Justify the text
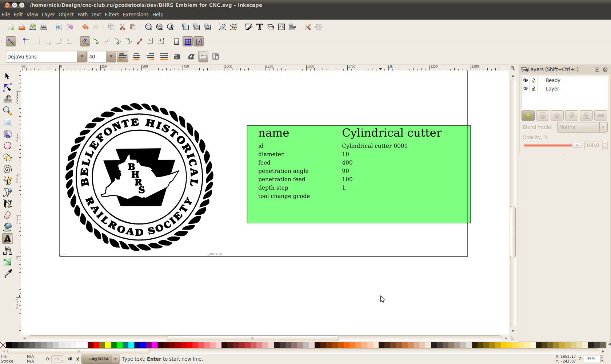Screen dimensions: 611x364 point(164,57)
